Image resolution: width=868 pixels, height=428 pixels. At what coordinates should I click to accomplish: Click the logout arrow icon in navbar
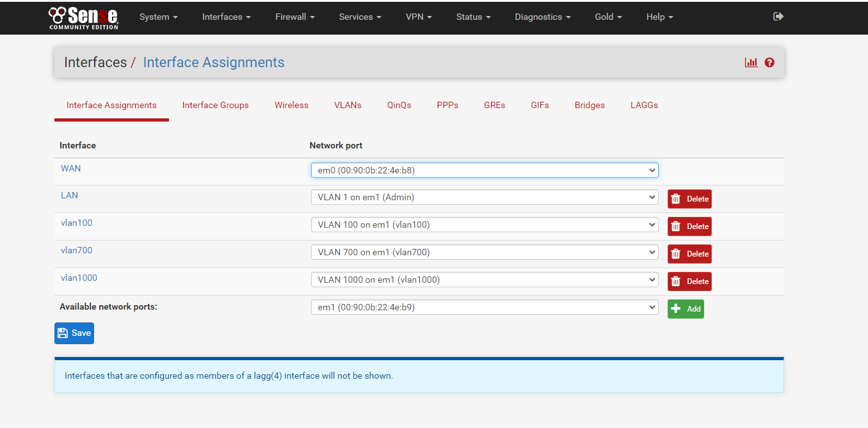tap(778, 17)
